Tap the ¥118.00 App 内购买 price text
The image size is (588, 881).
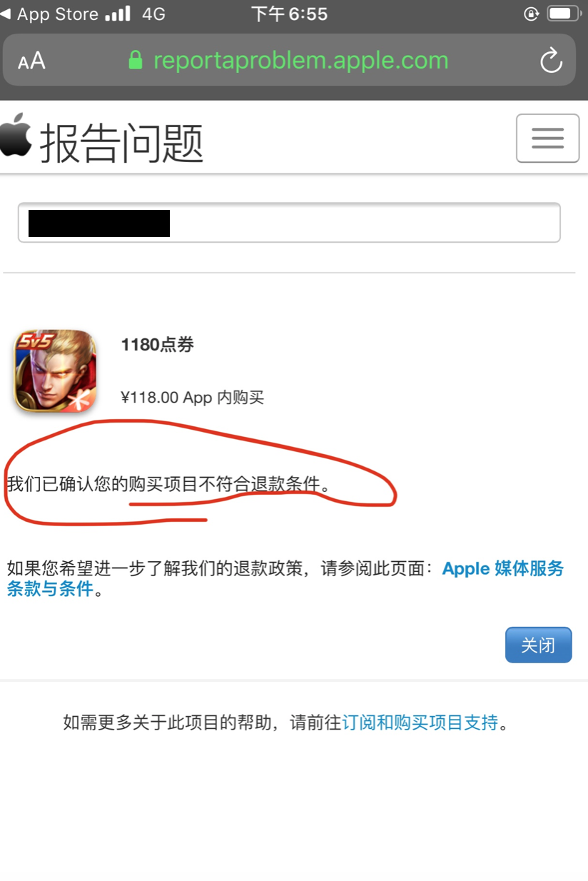pos(193,398)
